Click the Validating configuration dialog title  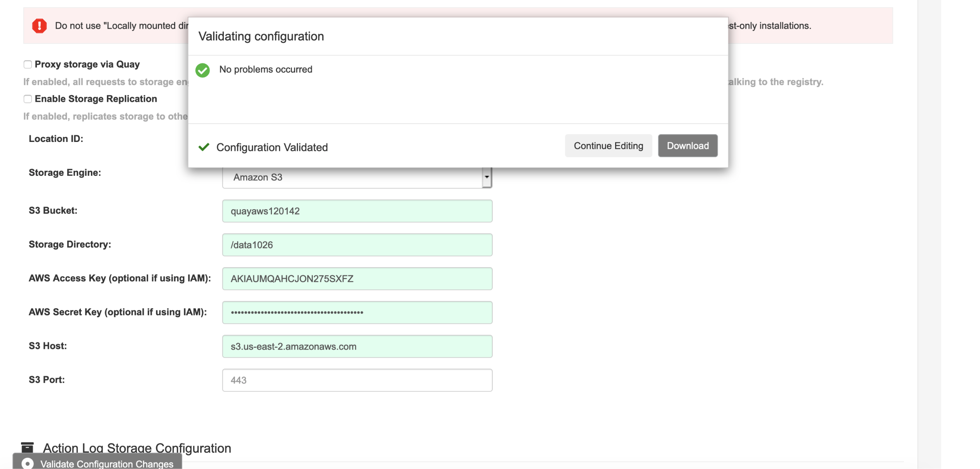[x=261, y=36]
